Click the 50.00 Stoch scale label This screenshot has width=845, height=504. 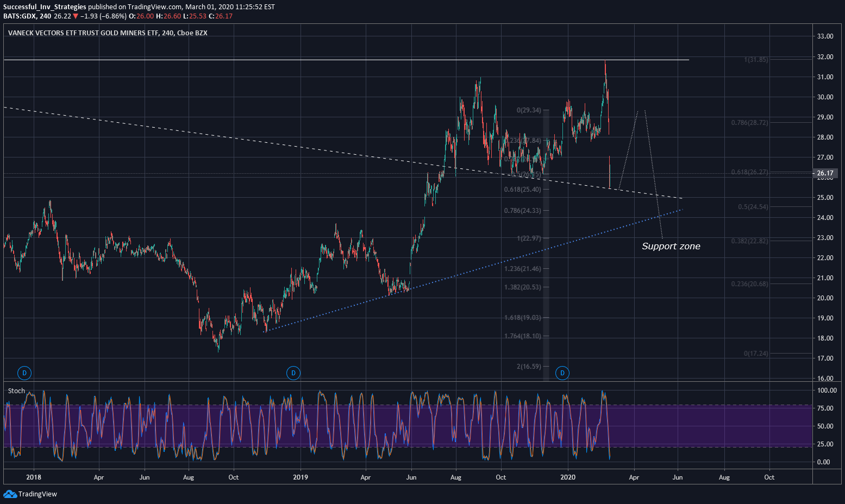pos(825,426)
